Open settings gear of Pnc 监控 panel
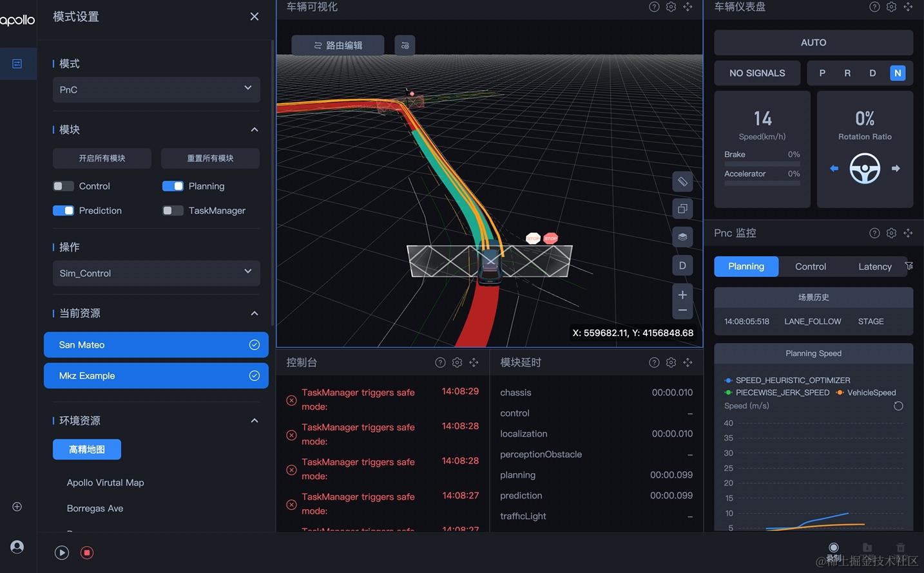 tap(891, 233)
